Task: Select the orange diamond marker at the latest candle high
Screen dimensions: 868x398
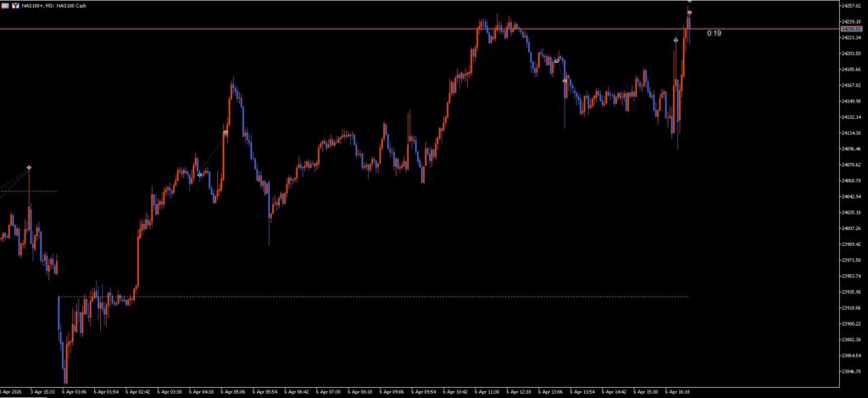Action: (689, 13)
